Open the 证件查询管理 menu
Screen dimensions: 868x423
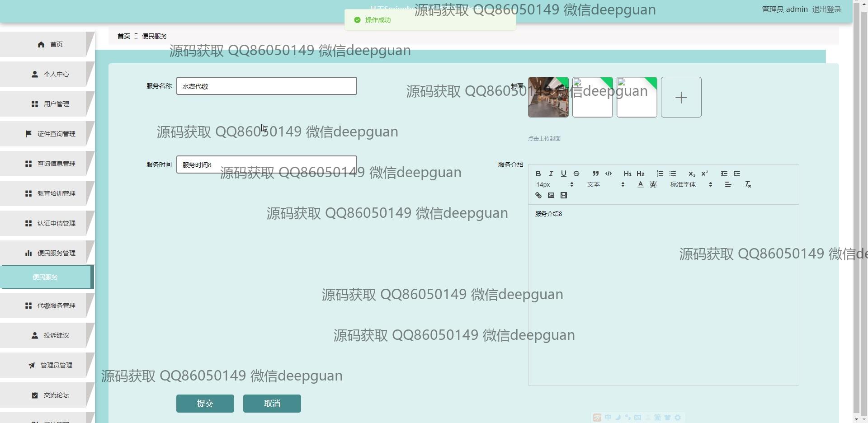point(47,134)
